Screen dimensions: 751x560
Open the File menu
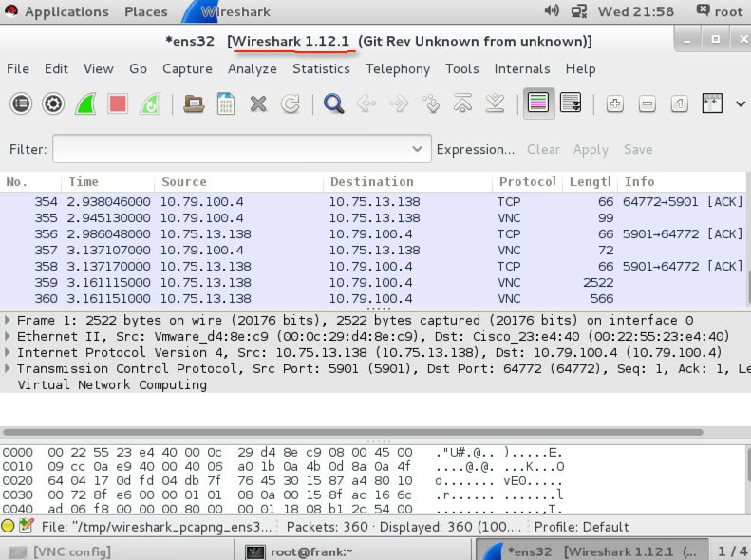pos(18,69)
